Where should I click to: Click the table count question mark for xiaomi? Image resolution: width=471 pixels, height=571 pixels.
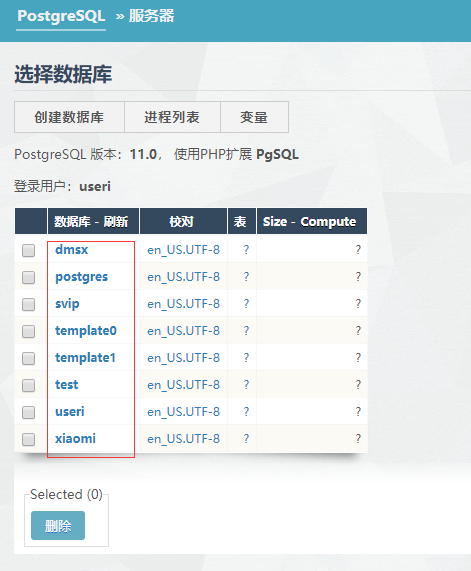pyautogui.click(x=247, y=439)
